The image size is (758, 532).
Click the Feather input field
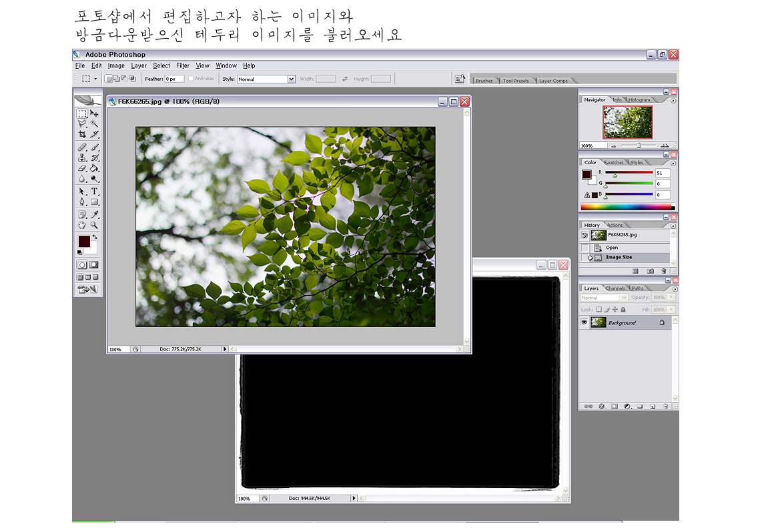[173, 79]
